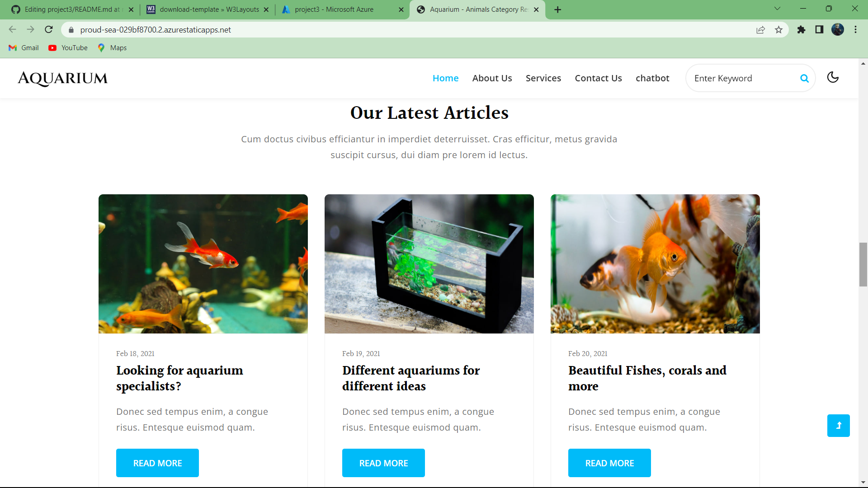Toggle dark mode with the moon icon
This screenshot has width=868, height=488.
pyautogui.click(x=833, y=78)
